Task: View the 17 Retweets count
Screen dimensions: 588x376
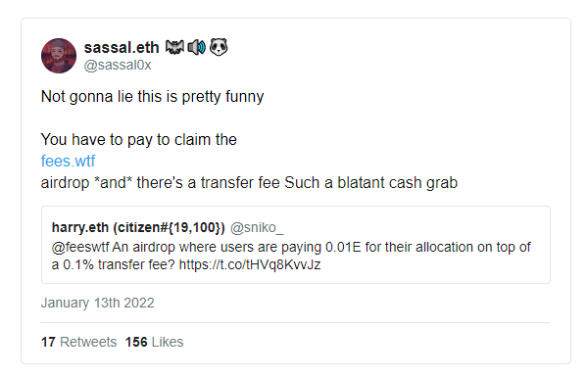Action: coord(78,342)
